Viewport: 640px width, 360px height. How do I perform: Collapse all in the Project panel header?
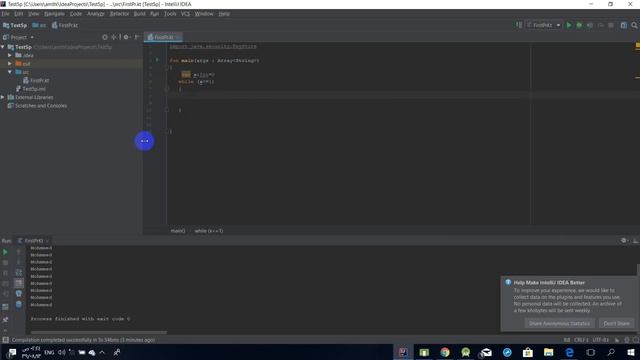114,37
